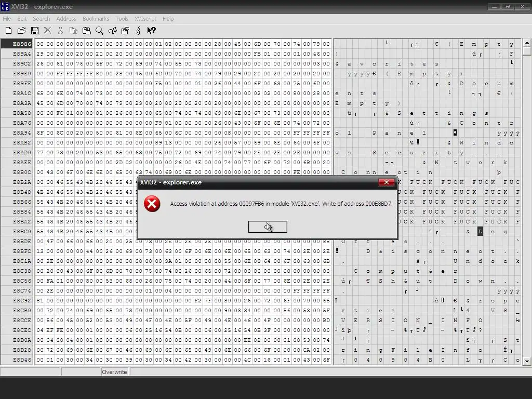Viewport: 532px width, 399px height.
Task: Select address row E8AB2
Action: (18, 142)
